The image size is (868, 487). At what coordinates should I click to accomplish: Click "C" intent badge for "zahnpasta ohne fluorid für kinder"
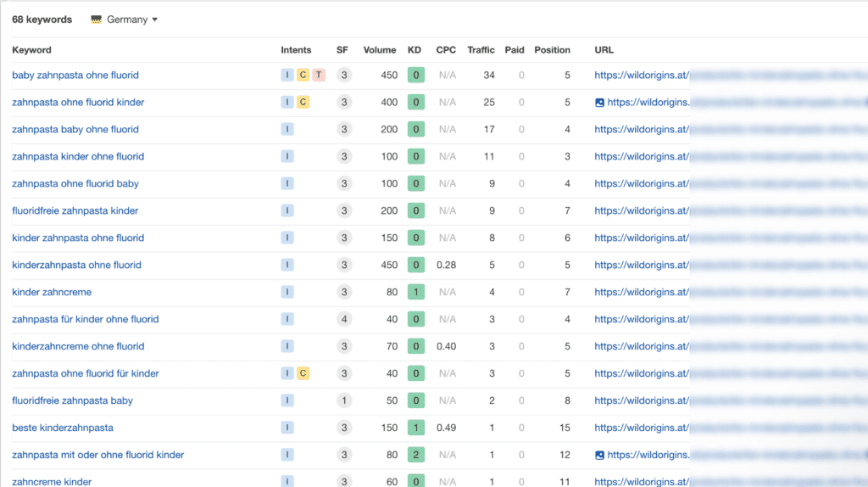[303, 374]
